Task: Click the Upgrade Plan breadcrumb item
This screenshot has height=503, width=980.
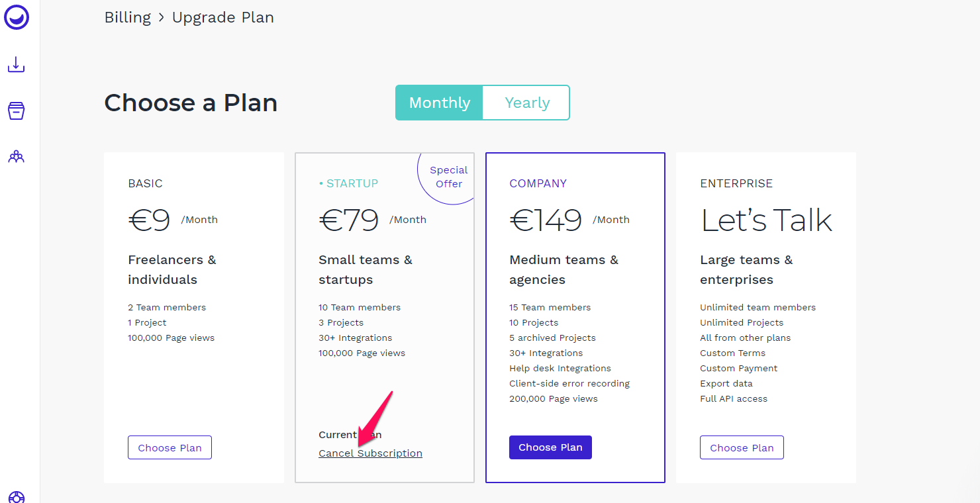Action: click(x=223, y=17)
